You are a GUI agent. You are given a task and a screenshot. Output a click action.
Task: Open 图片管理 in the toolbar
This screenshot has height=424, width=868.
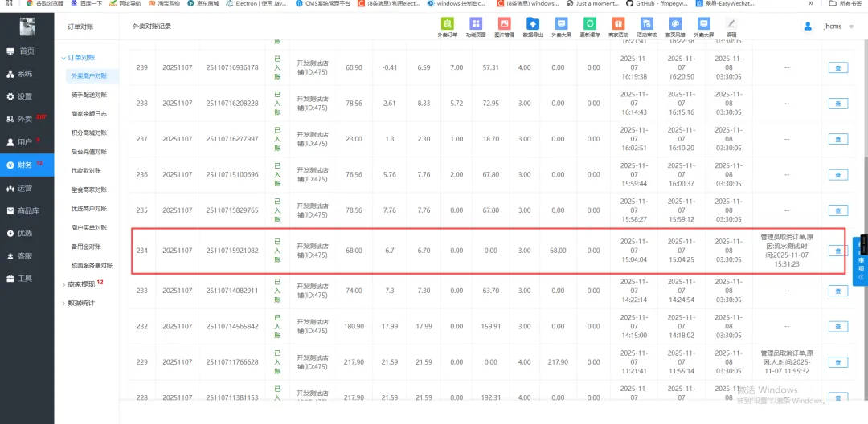click(x=504, y=27)
